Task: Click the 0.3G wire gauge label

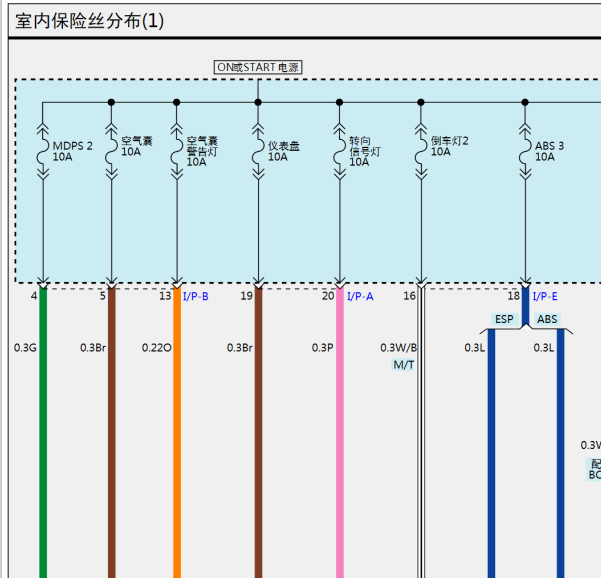Action: coord(25,348)
